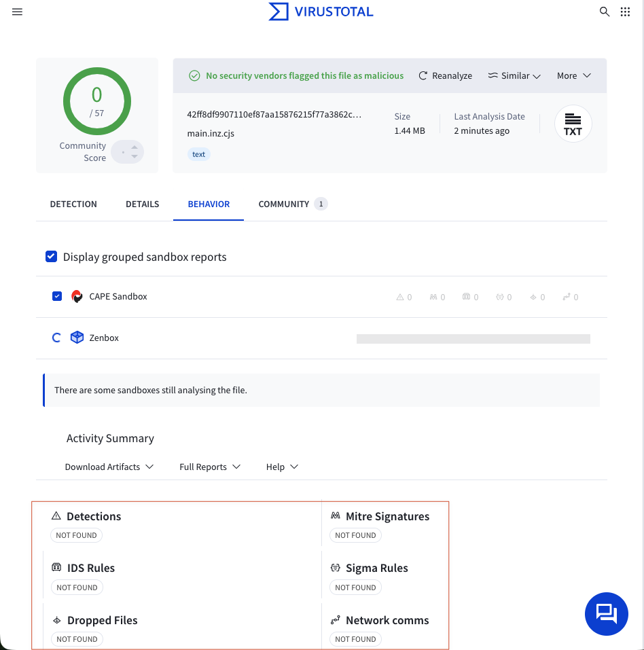This screenshot has height=650, width=644.
Task: Switch to the Details tab
Action: (x=142, y=204)
